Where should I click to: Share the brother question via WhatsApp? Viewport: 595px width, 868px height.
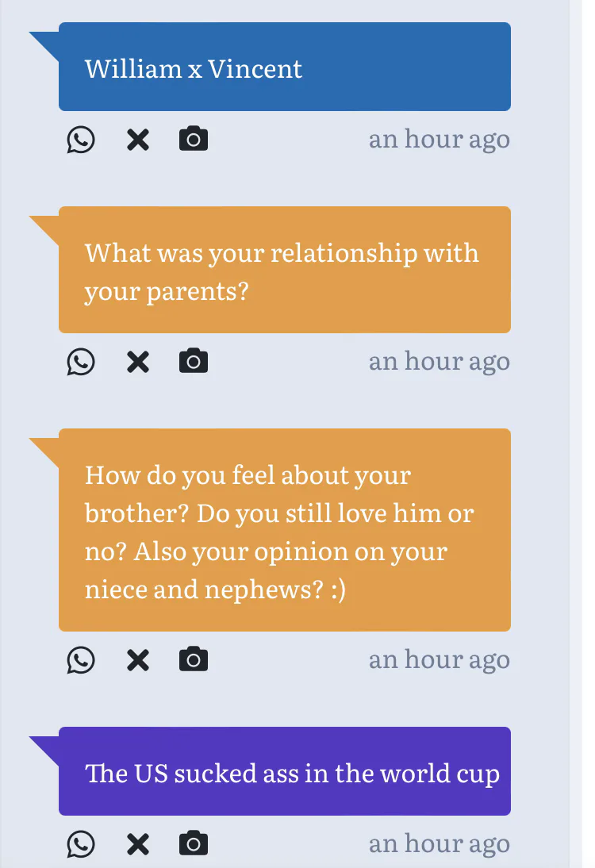[80, 660]
